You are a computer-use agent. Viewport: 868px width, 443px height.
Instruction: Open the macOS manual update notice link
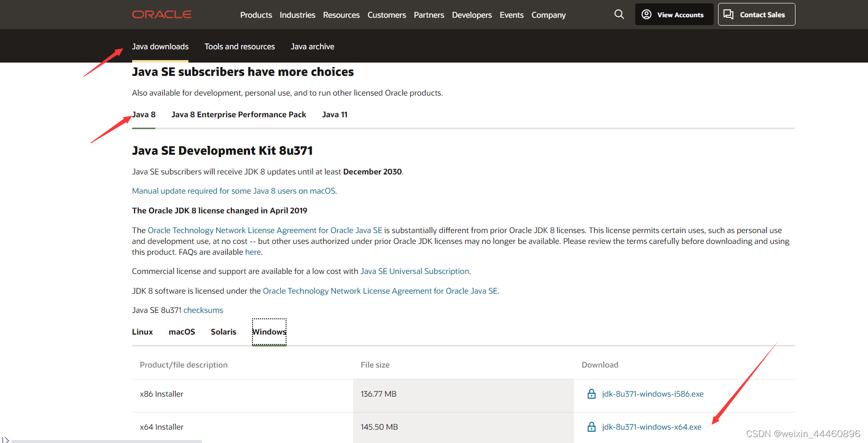(234, 191)
